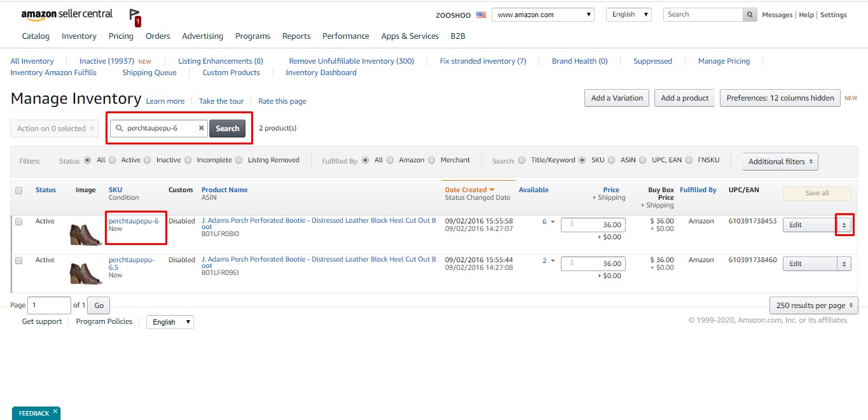Open the Apps & Services menu
This screenshot has width=868, height=420.
coord(410,36)
